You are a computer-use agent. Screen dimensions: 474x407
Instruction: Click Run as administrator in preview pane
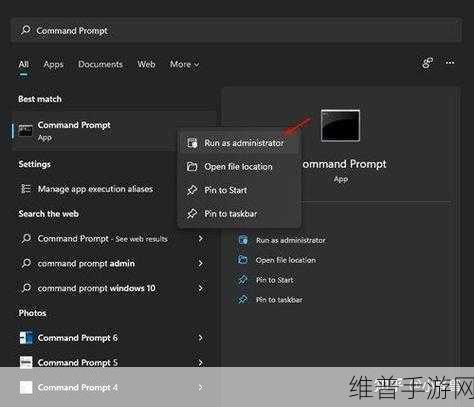click(x=290, y=240)
